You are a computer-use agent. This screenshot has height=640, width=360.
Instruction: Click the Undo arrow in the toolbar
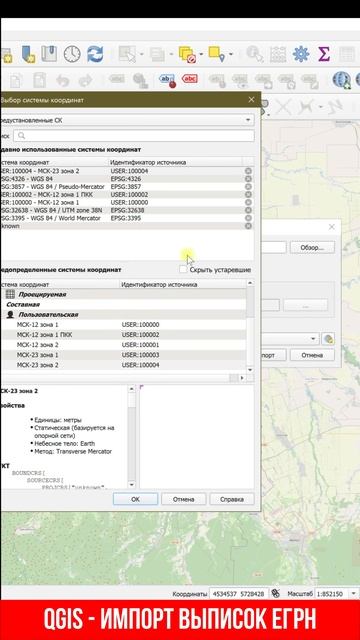(x=62, y=80)
